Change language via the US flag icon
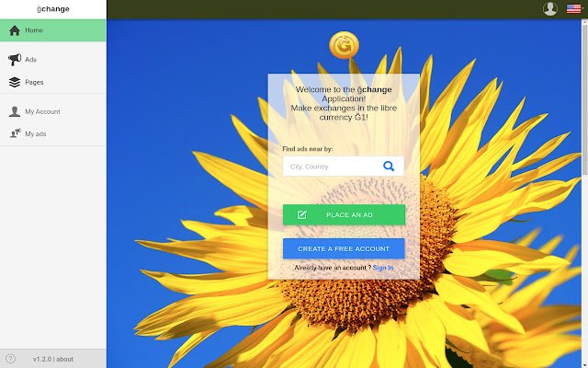 [573, 8]
